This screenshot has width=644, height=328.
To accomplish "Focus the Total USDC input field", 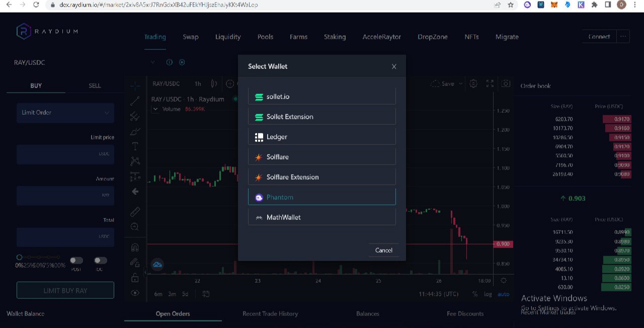I will click(65, 236).
